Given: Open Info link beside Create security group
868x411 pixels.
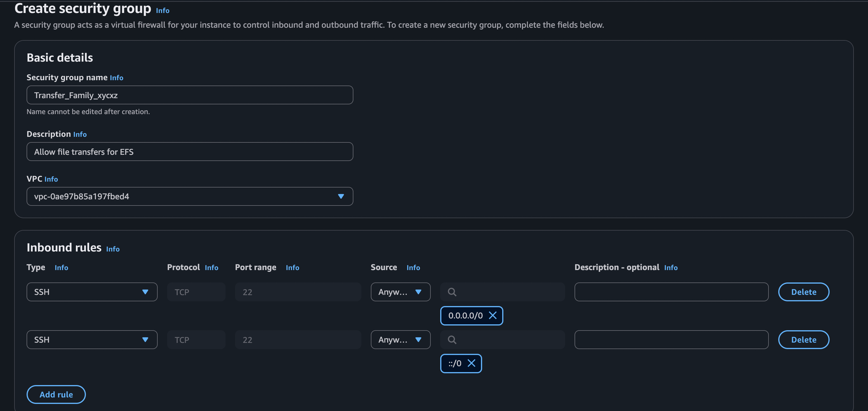Looking at the screenshot, I should [x=162, y=11].
